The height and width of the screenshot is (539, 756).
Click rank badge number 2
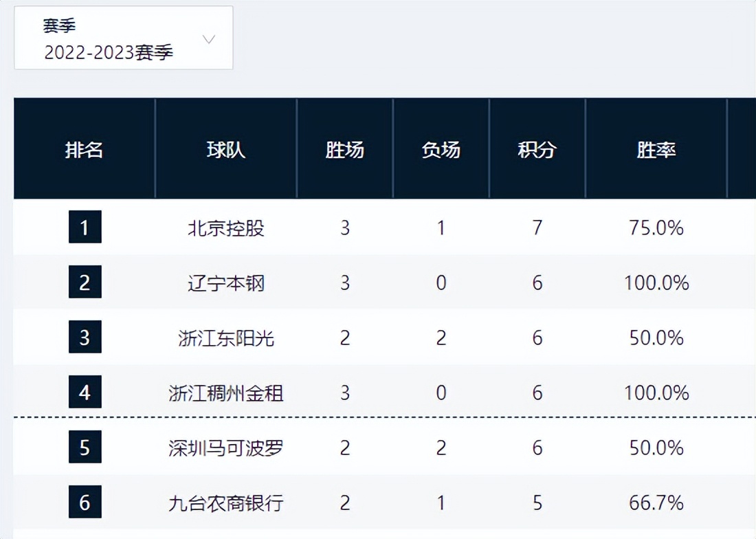tap(85, 283)
